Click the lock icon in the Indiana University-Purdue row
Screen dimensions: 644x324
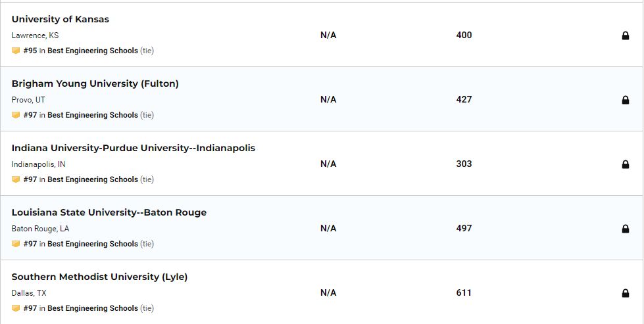625,164
